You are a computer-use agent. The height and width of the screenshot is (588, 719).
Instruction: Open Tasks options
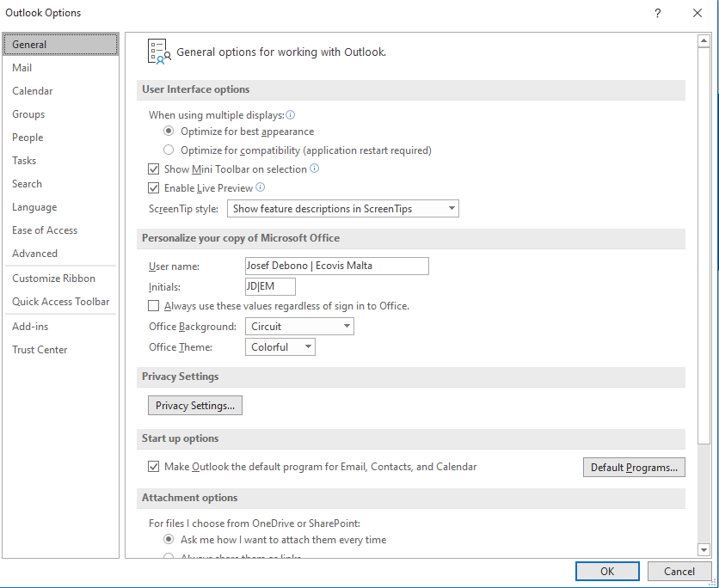60,161
